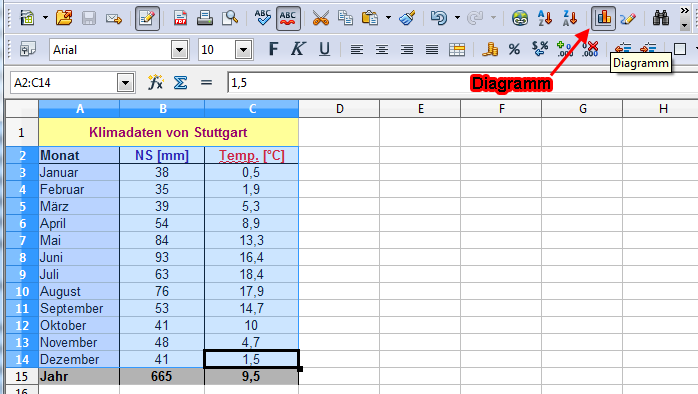The width and height of the screenshot is (698, 394).
Task: Open binoculars find and replace
Action: [661, 18]
